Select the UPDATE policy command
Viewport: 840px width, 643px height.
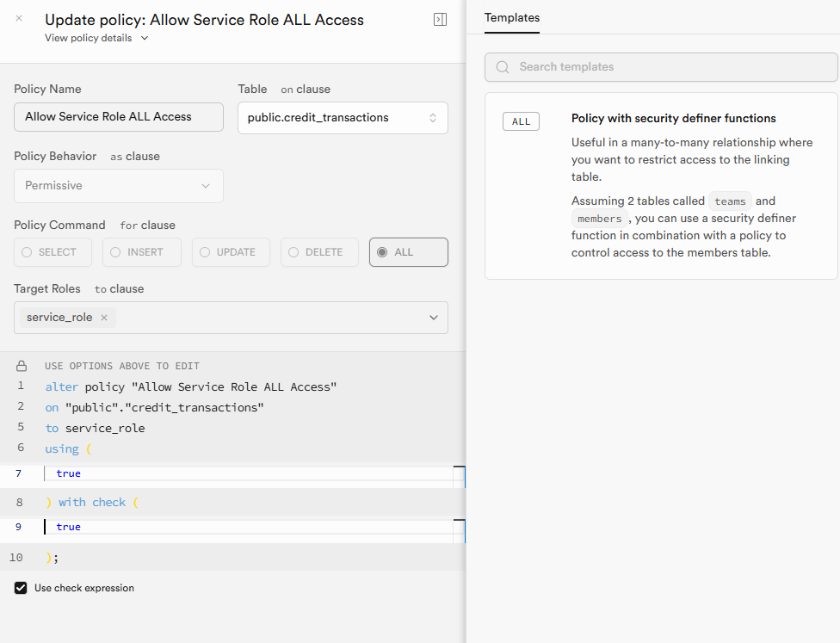point(232,252)
